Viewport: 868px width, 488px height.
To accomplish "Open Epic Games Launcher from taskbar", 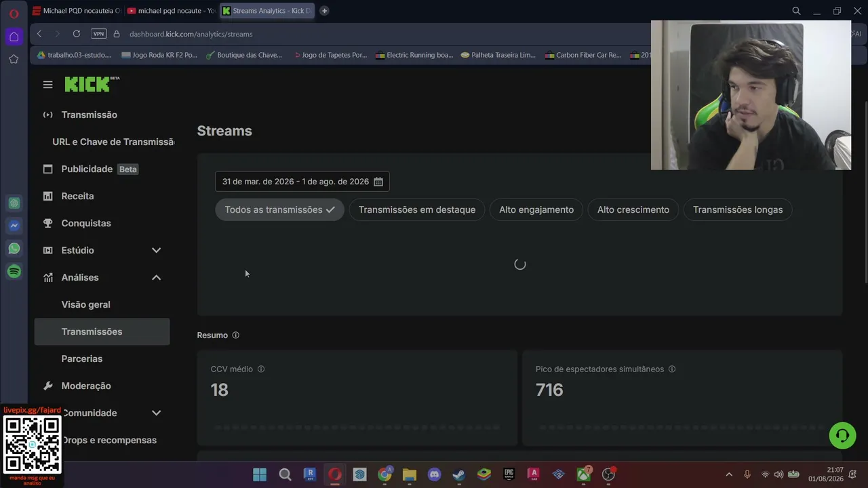I will [x=509, y=474].
